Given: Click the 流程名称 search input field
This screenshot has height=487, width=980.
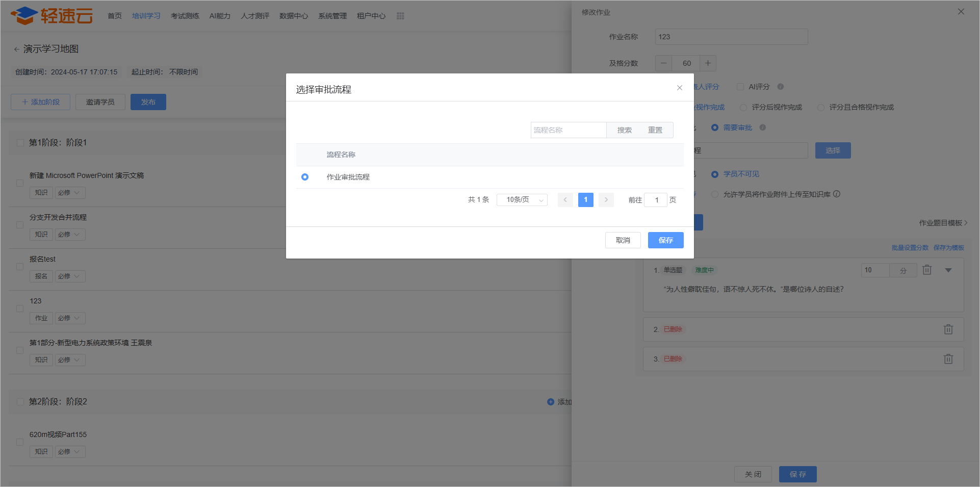Looking at the screenshot, I should [x=568, y=130].
